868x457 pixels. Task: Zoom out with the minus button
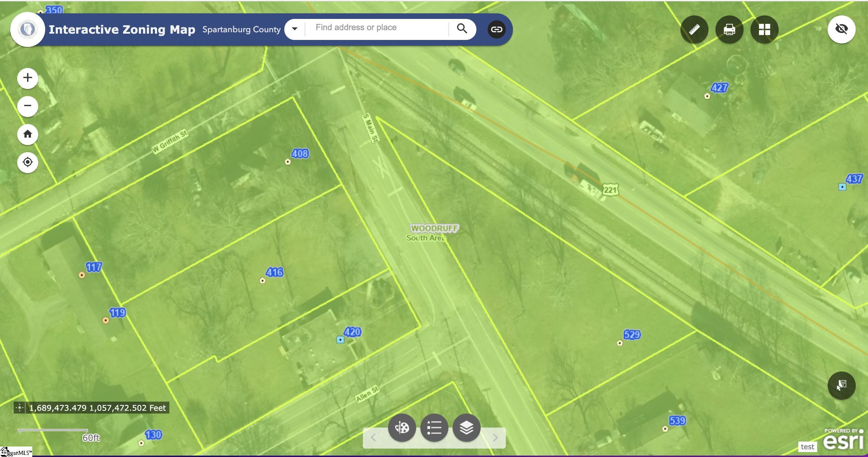pyautogui.click(x=28, y=106)
